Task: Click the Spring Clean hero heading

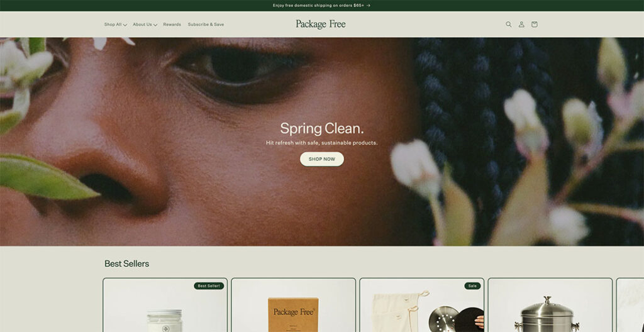Action: (321, 129)
